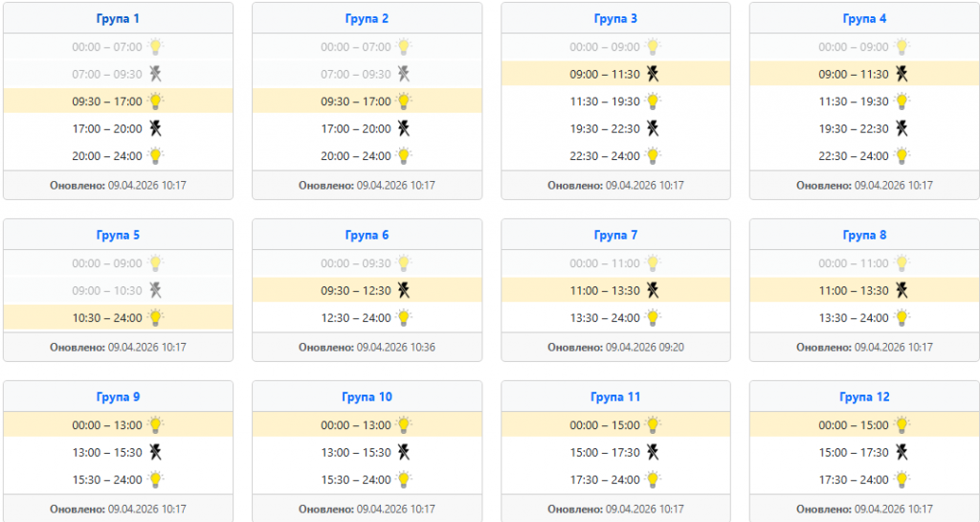
Task: Click outage icon for Група 8 11:00 – 13:30
Action: pyautogui.click(x=902, y=290)
